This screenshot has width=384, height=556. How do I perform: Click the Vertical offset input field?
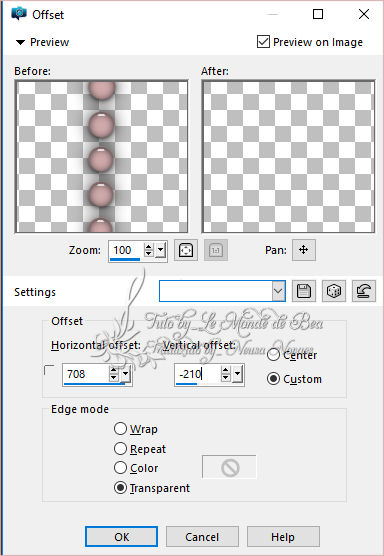[x=197, y=374]
